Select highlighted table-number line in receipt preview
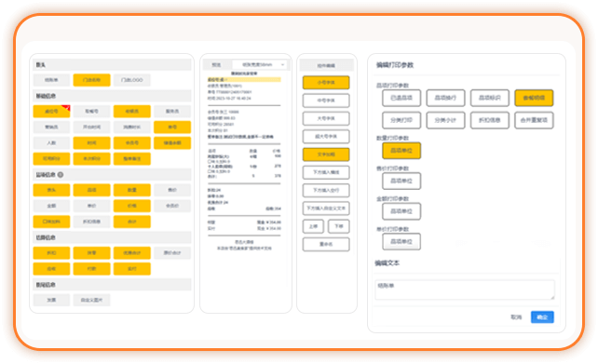The image size is (598, 364). click(244, 80)
